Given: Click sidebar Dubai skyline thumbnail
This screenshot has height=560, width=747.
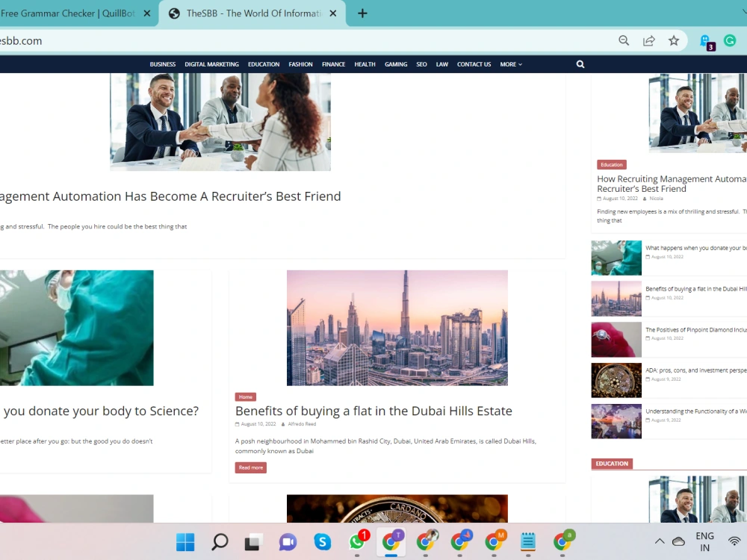Looking at the screenshot, I should click(x=616, y=299).
